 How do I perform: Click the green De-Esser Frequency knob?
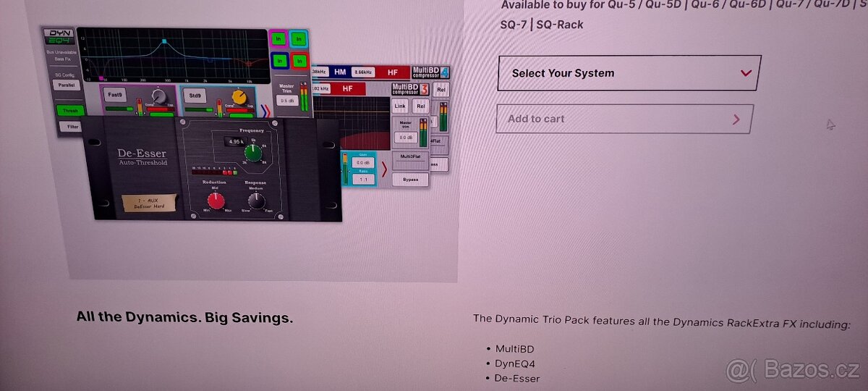coord(253,153)
